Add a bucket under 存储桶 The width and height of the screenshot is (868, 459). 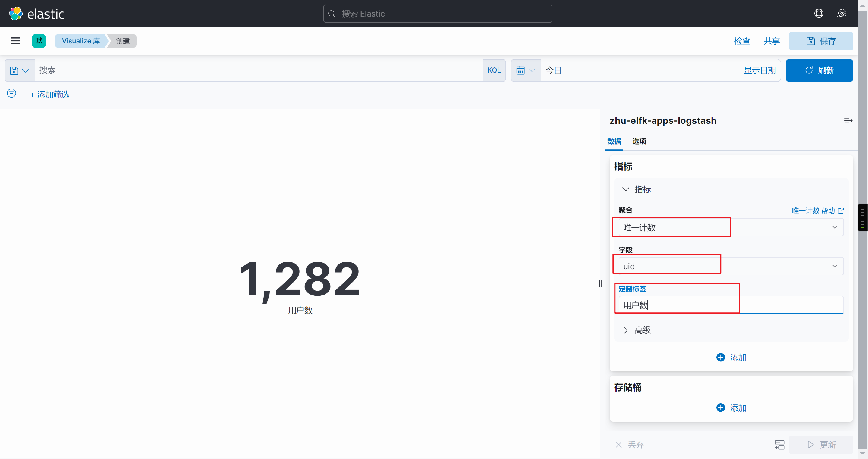(731, 408)
